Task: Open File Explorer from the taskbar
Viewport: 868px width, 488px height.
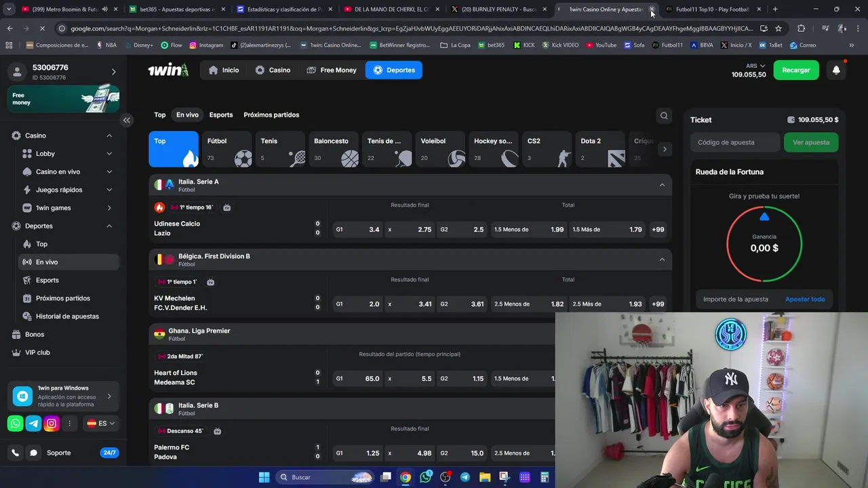Action: (x=484, y=477)
